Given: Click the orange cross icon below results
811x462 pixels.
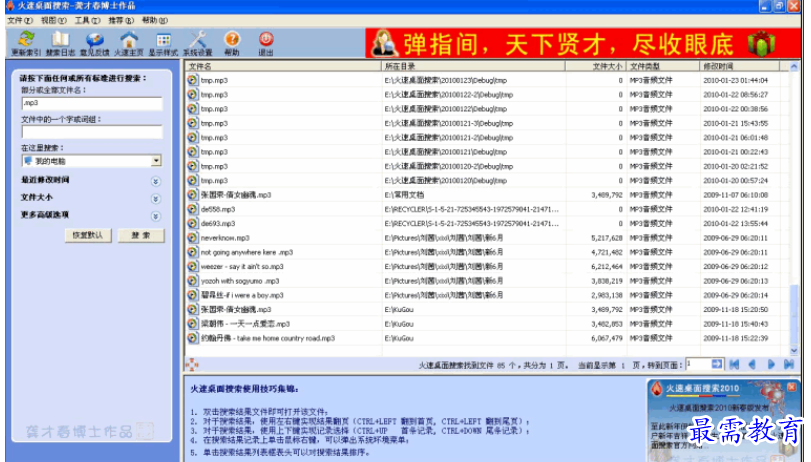Looking at the screenshot, I should 192,365.
